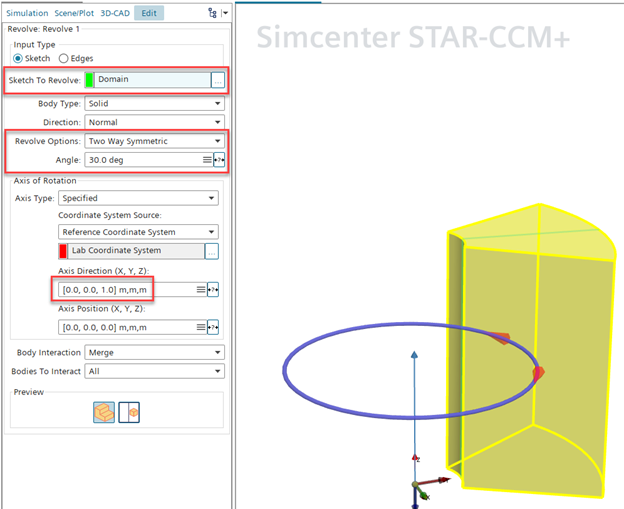This screenshot has width=624, height=509.
Task: Open the Angle field options menu icon
Action: point(205,159)
